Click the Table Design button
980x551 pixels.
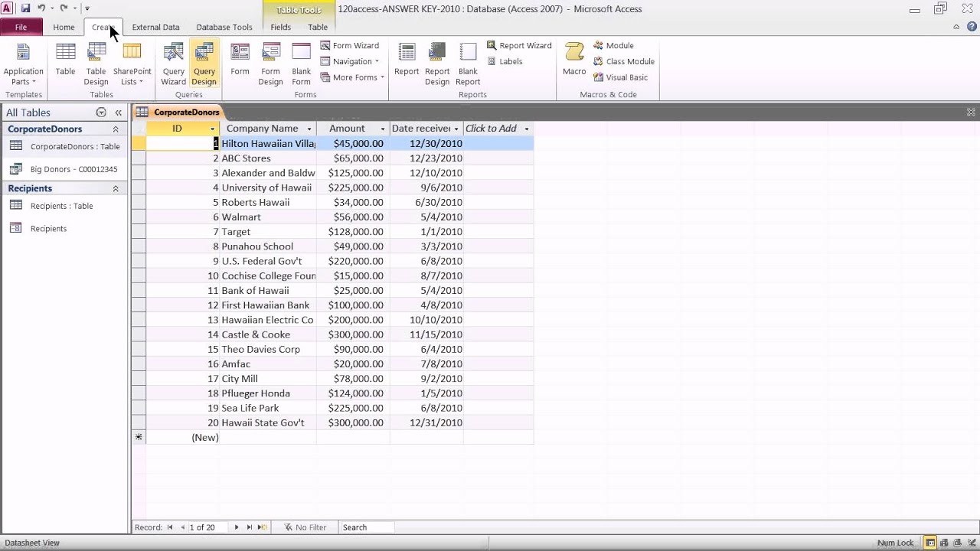96,64
